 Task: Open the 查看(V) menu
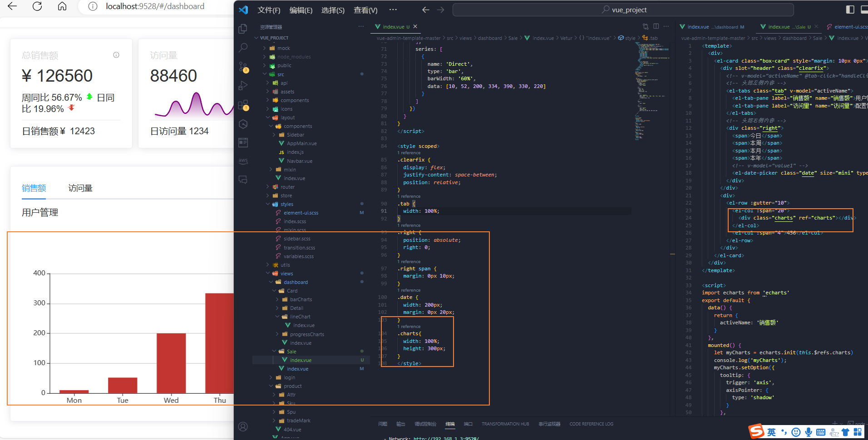[365, 10]
